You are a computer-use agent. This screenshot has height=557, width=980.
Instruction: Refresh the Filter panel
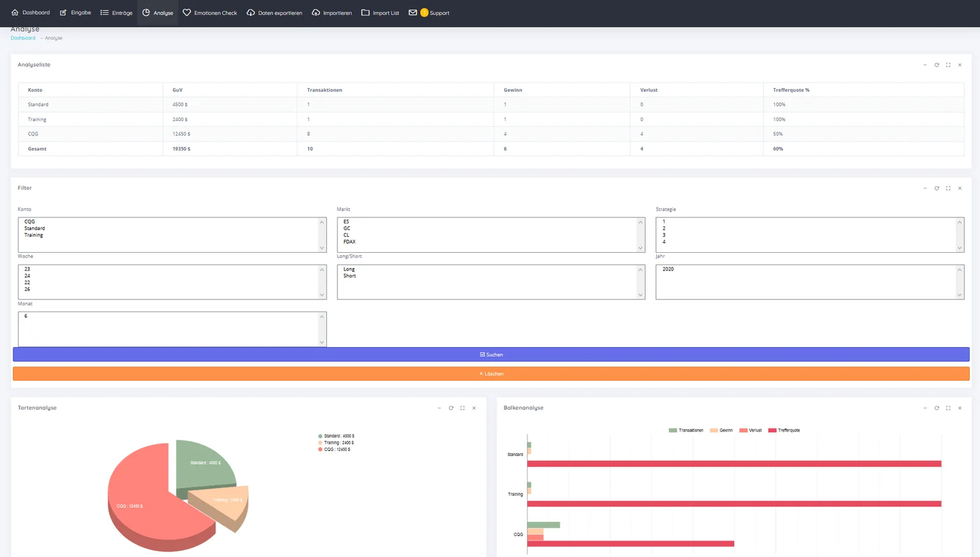937,189
